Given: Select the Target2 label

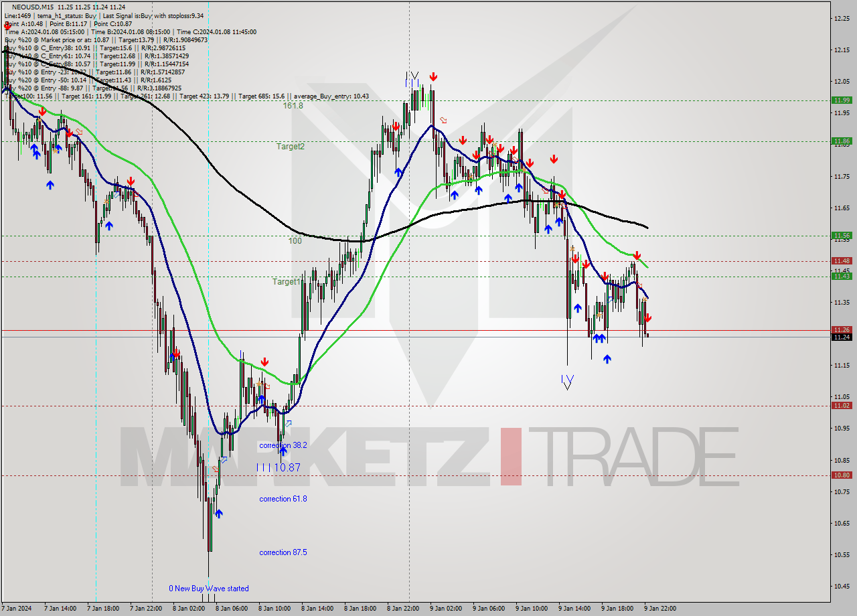Looking at the screenshot, I should (x=291, y=146).
